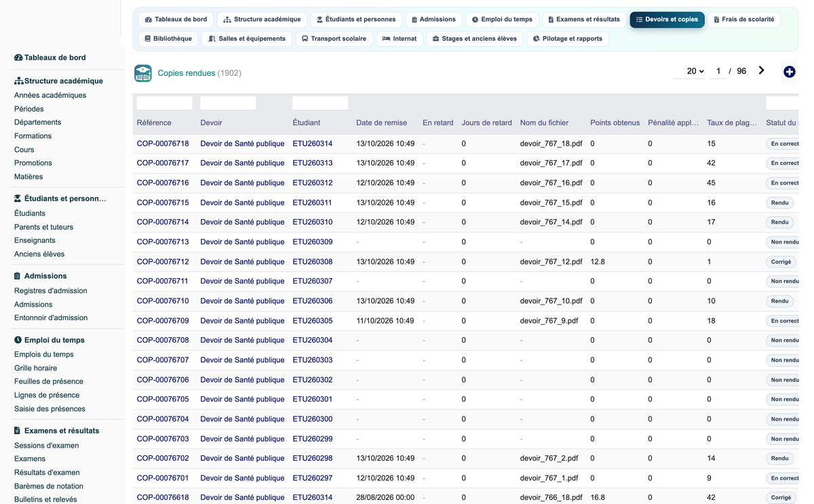Open Pilotage et rapports tab
Image resolution: width=814 pixels, height=504 pixels.
pos(568,39)
